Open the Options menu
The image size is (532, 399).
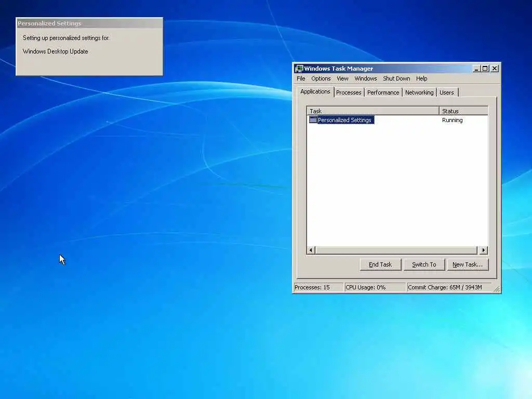click(x=321, y=79)
